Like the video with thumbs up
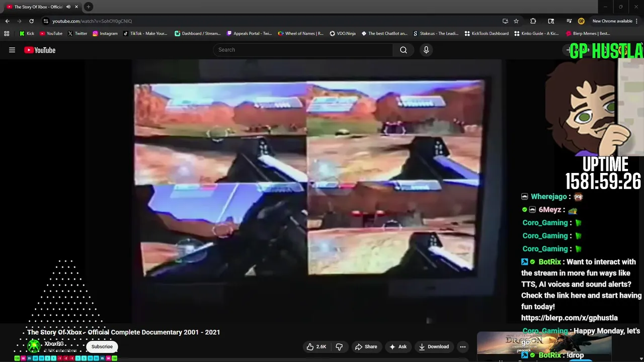The height and width of the screenshot is (362, 644). [x=316, y=346]
